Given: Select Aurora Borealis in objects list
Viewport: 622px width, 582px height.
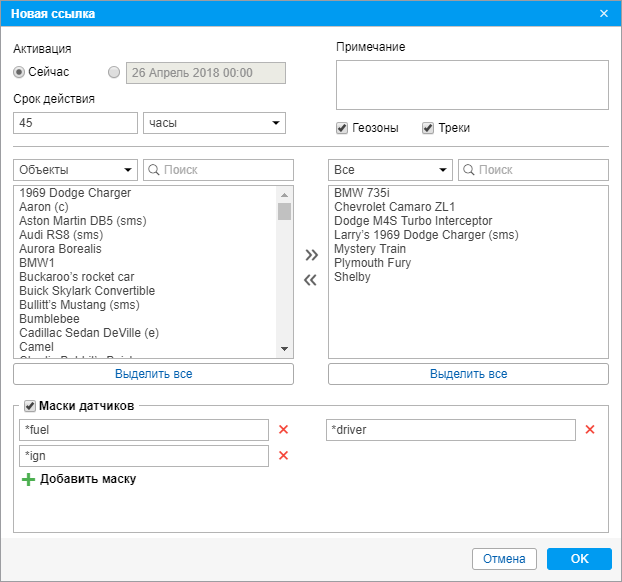Looking at the screenshot, I should pos(60,249).
